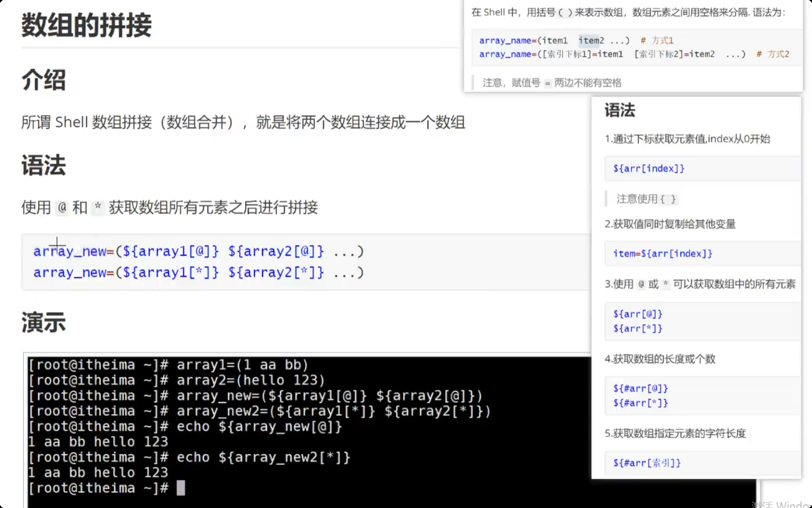Click the terminal cursor at last prompt
The width and height of the screenshot is (812, 508).
tap(181, 488)
